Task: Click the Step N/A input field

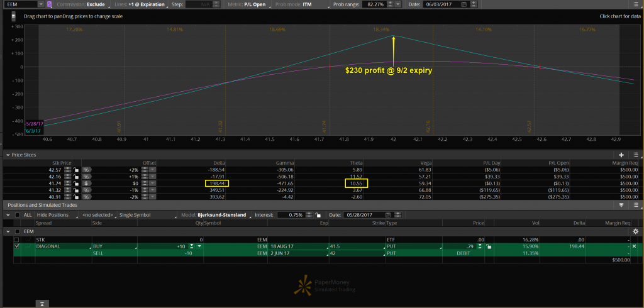Action: 199,4
